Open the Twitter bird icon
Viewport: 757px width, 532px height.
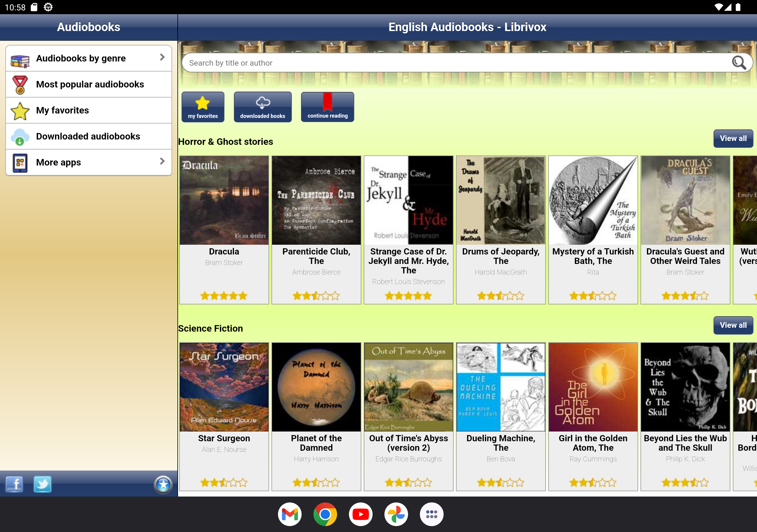[x=43, y=484]
